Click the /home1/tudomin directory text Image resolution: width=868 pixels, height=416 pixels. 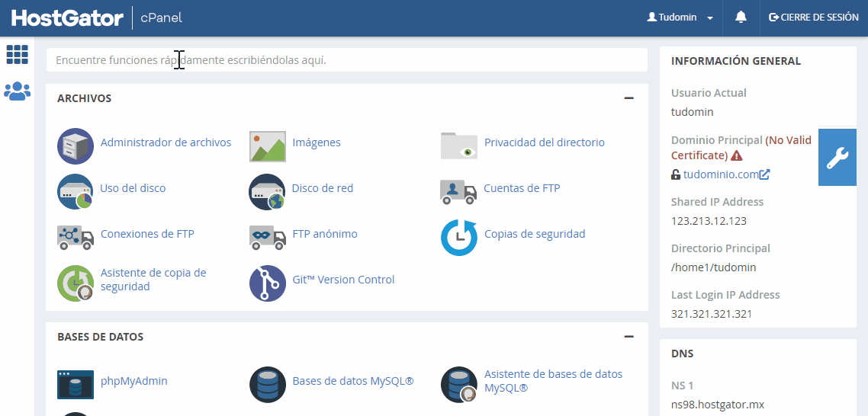click(714, 267)
